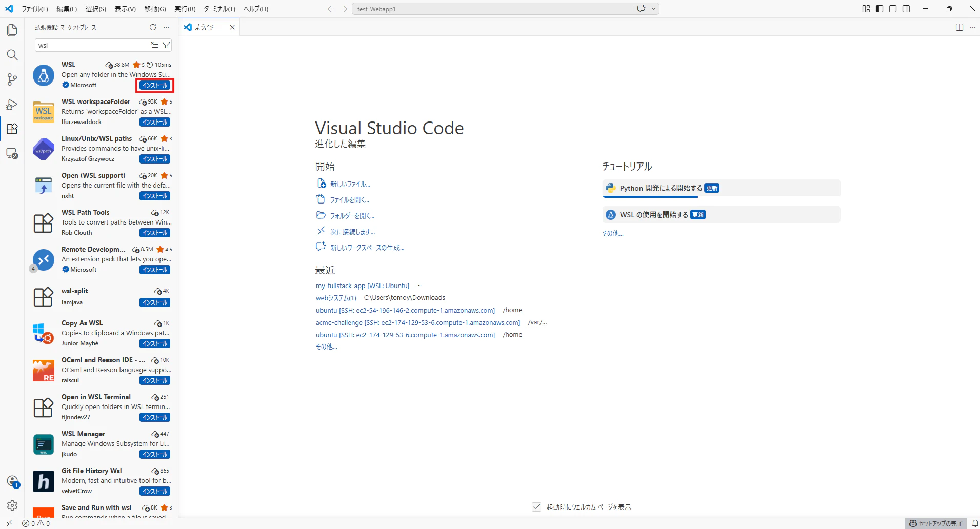
Task: Open the Source Control view
Action: (12, 79)
